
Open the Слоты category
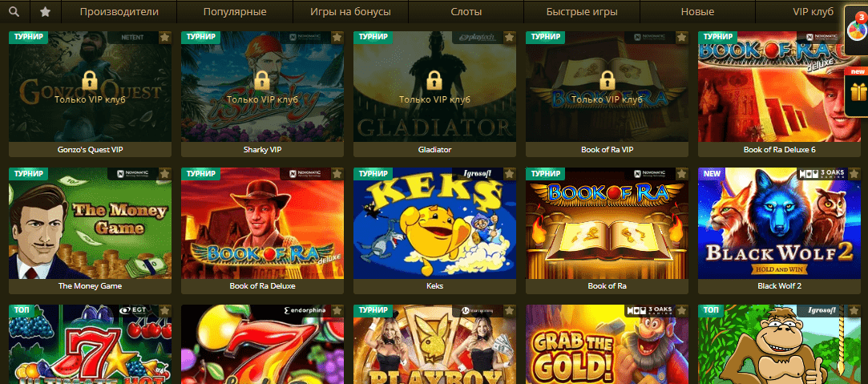pyautogui.click(x=466, y=11)
